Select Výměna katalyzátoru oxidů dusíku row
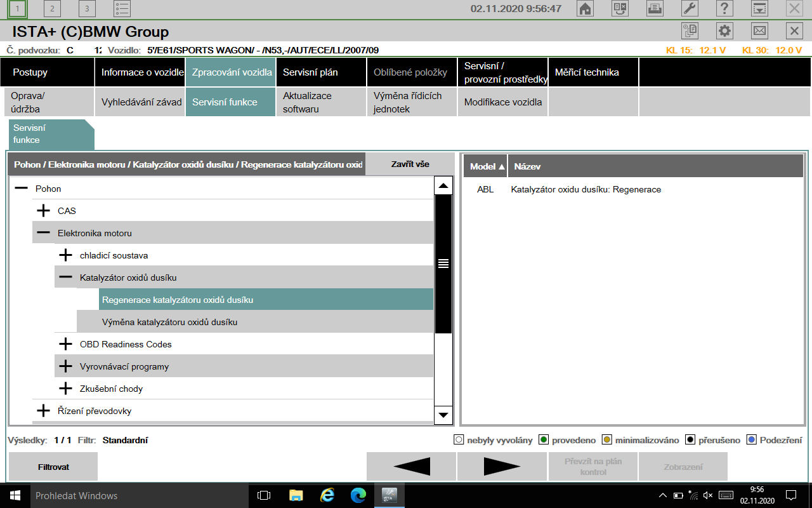Screen dimensions: 812x508 (x=255, y=322)
